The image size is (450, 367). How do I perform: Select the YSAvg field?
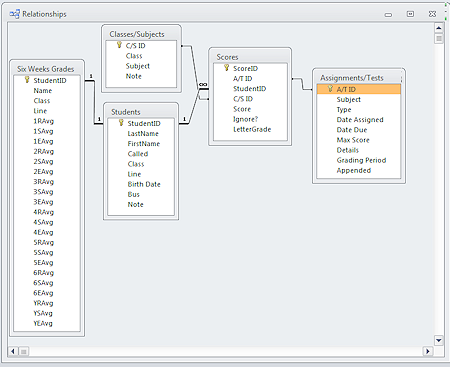click(x=43, y=313)
